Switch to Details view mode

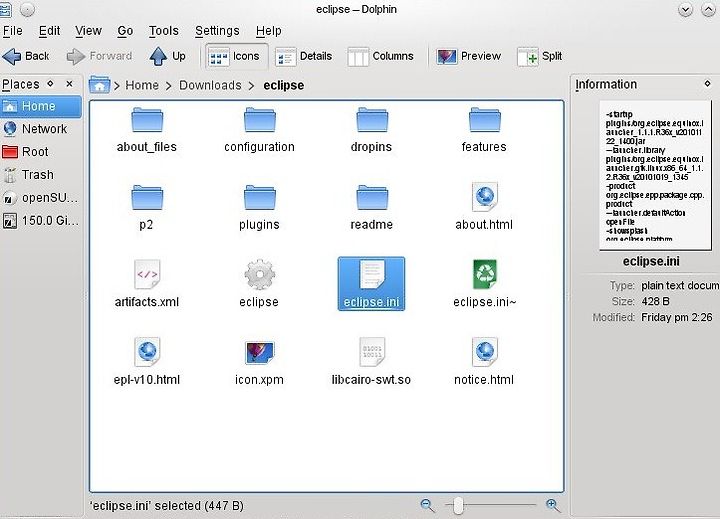304,56
